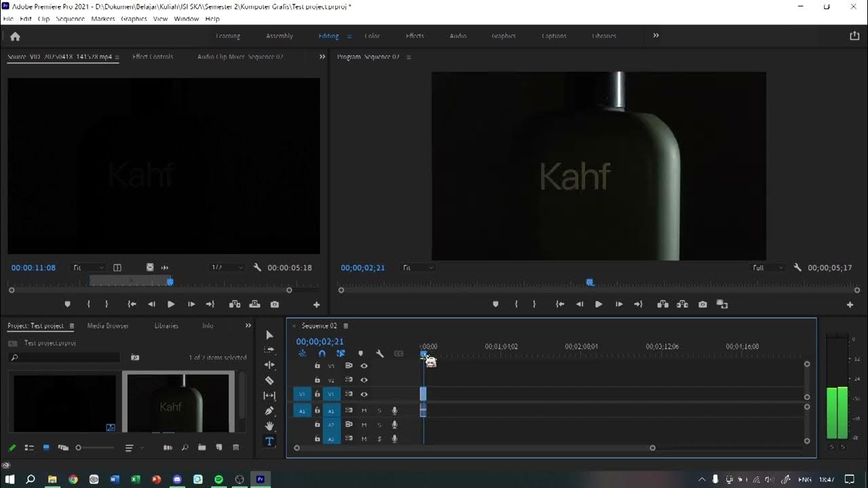The height and width of the screenshot is (488, 868).
Task: Add marker in the timeline header
Action: (360, 353)
